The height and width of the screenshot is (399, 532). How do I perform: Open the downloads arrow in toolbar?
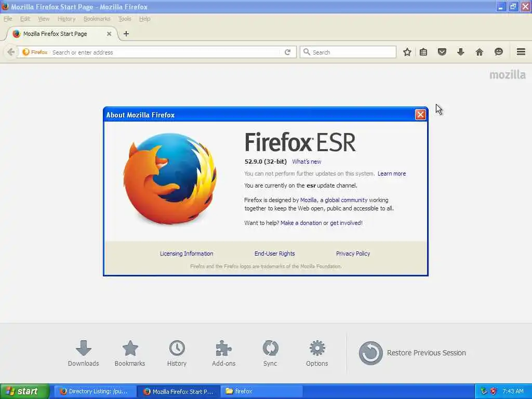460,52
